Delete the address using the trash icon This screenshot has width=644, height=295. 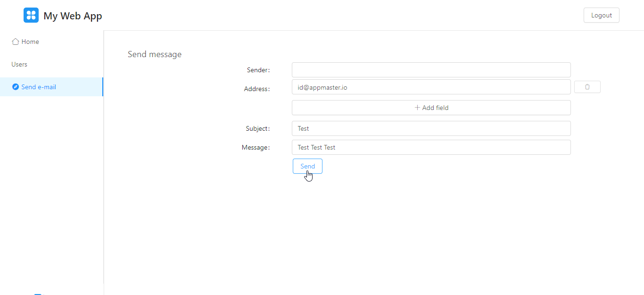(x=587, y=87)
